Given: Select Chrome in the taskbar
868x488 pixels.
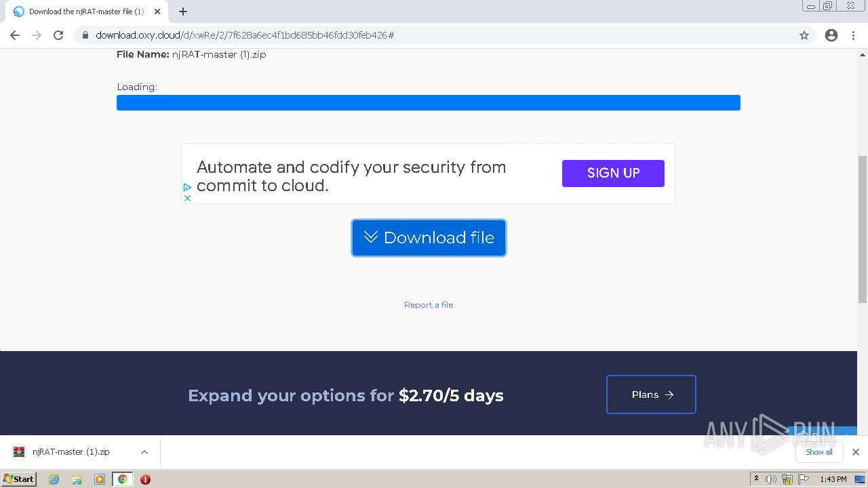Looking at the screenshot, I should (123, 479).
